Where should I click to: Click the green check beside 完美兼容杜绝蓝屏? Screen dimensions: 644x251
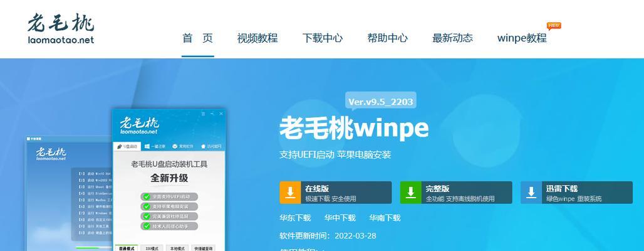(147, 216)
